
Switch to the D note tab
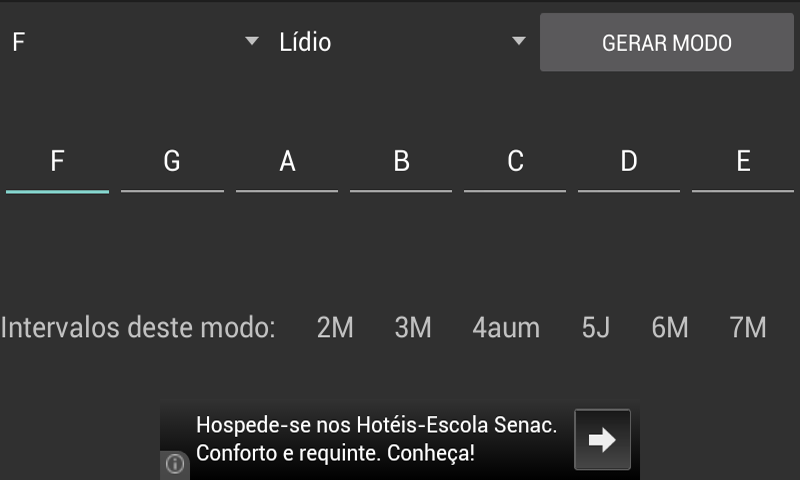pos(629,162)
